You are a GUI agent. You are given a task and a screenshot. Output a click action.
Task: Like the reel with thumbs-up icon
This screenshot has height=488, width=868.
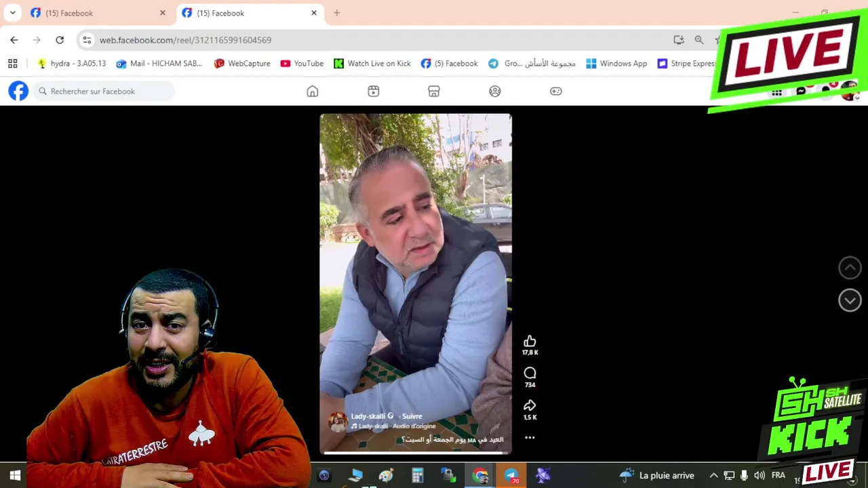[x=530, y=341]
